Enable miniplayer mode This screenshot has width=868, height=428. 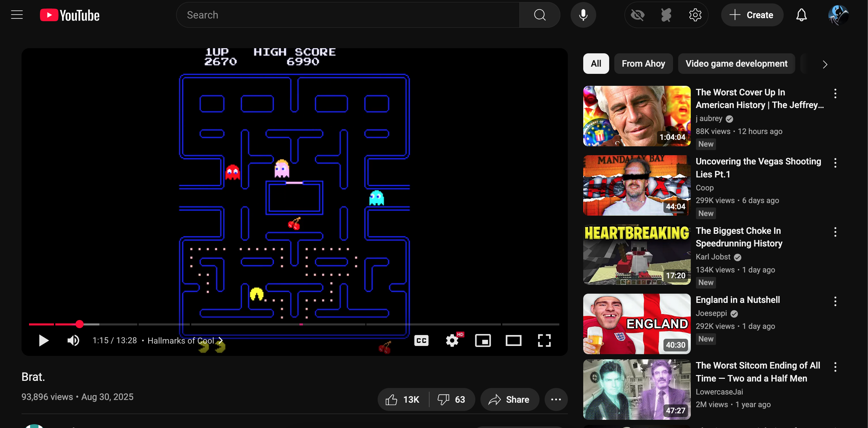pyautogui.click(x=483, y=340)
